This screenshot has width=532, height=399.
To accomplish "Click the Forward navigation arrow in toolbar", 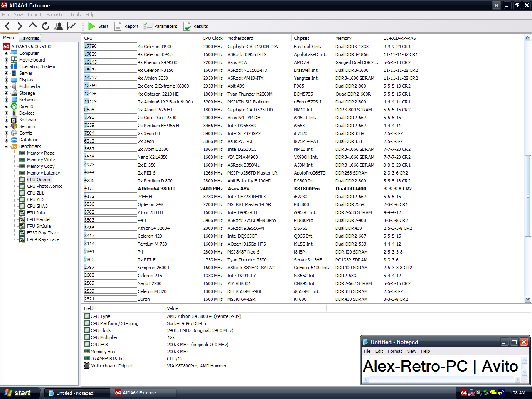I will pos(20,26).
